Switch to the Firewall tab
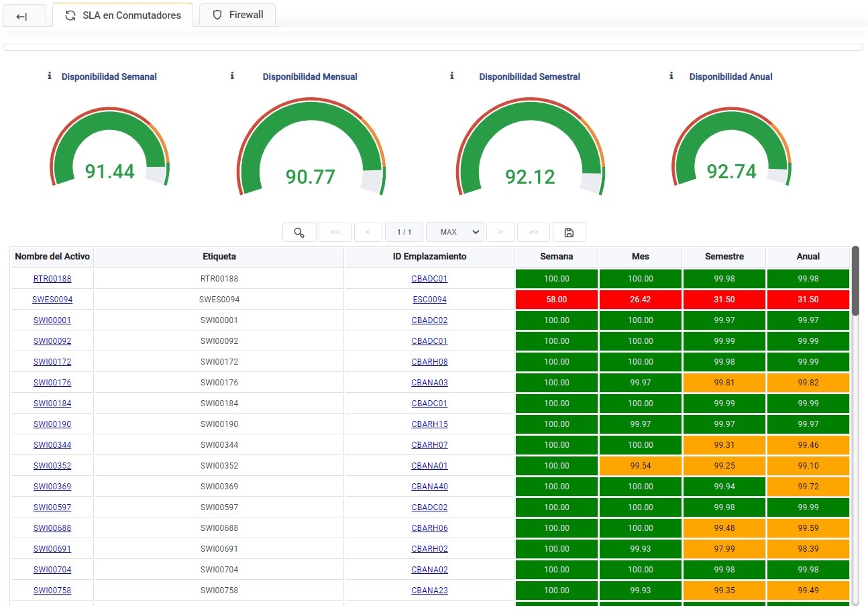 click(x=237, y=15)
